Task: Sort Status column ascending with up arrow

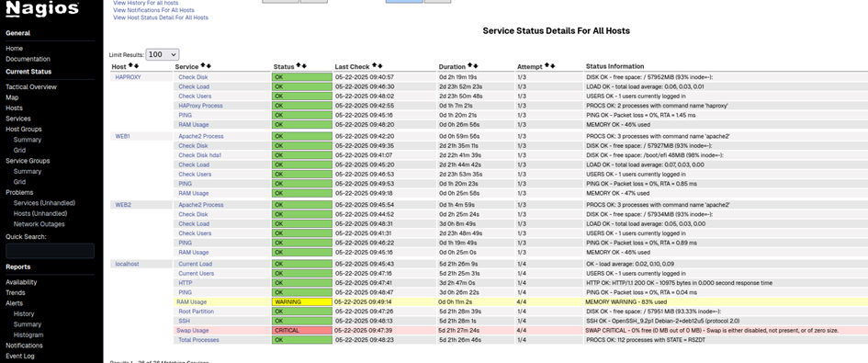Action: coord(299,66)
